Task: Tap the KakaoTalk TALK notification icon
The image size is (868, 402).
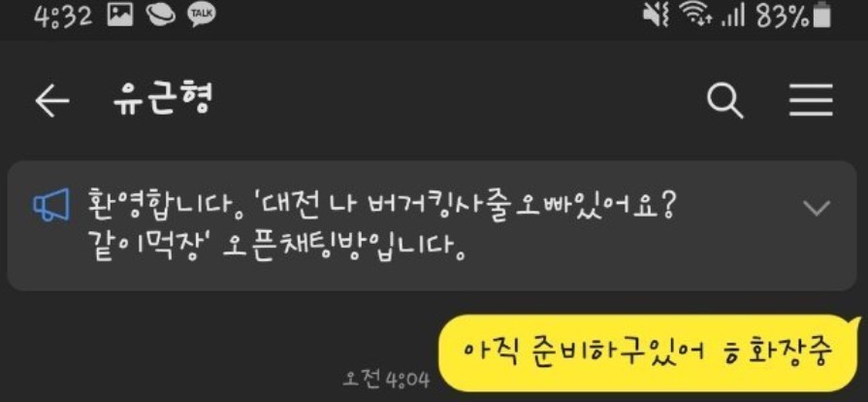Action: (x=202, y=17)
